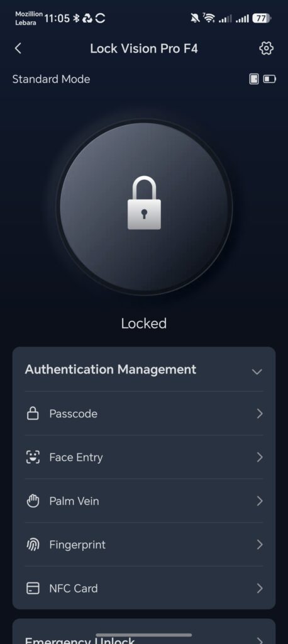
Task: Open the Palm Vein menu item
Action: click(x=144, y=501)
